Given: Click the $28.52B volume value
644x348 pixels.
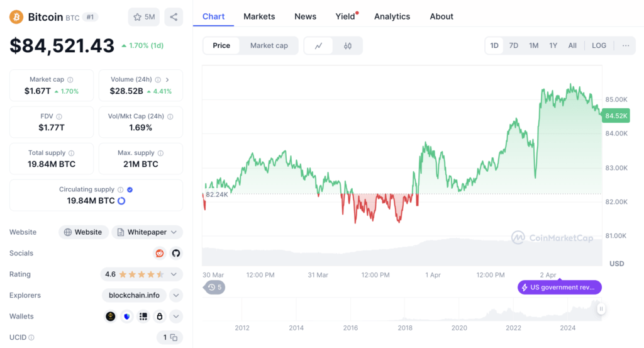Looking at the screenshot, I should coord(126,91).
